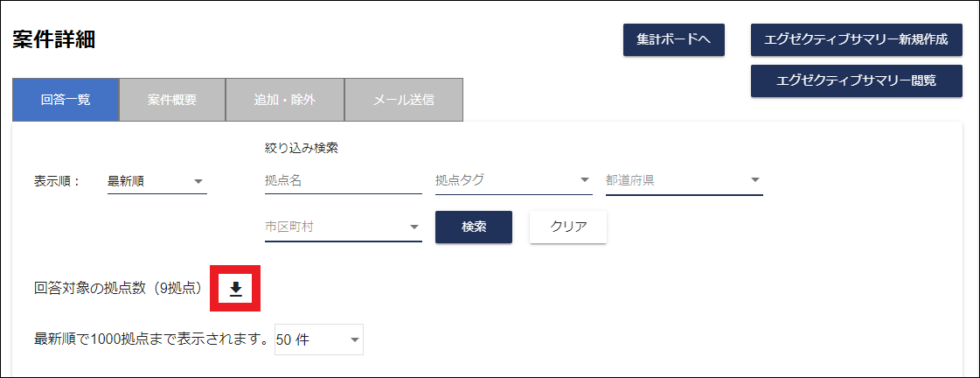Viewport: 980px width, 378px height.
Task: Select the メール送信 tab
Action: (403, 100)
